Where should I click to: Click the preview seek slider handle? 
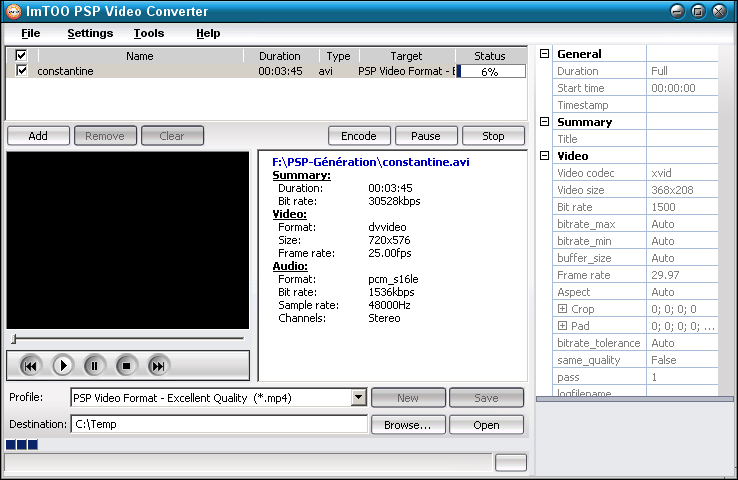click(14, 338)
